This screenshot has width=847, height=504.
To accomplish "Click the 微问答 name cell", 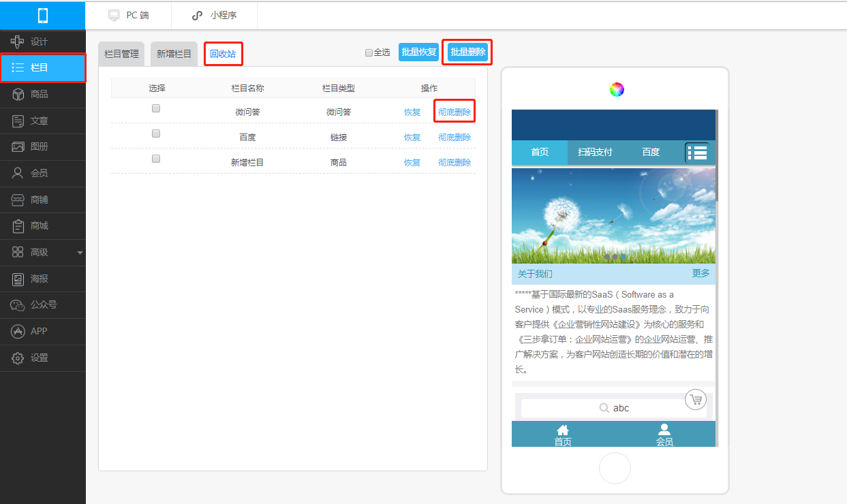I will pos(247,112).
